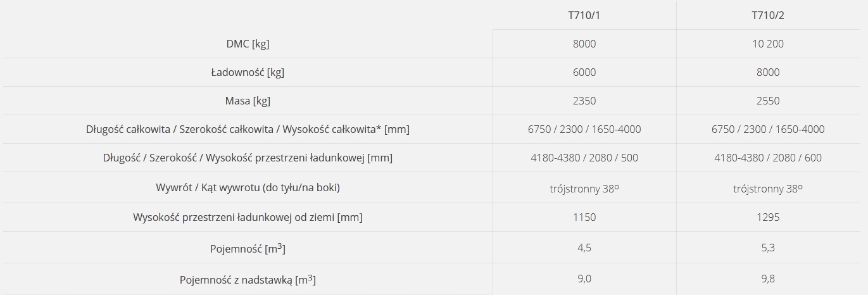The image size is (868, 295).
Task: Click the T710/1 overall dimensions 6750 / 2300 value
Action: [x=584, y=129]
